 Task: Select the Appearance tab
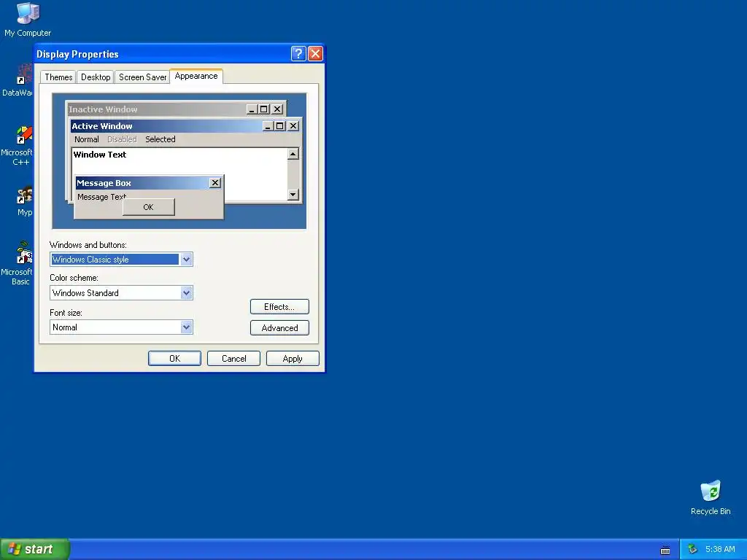[x=196, y=76]
